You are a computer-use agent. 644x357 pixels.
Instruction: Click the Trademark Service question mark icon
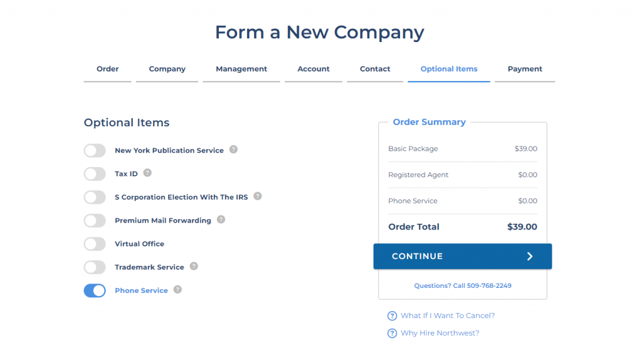pyautogui.click(x=194, y=266)
